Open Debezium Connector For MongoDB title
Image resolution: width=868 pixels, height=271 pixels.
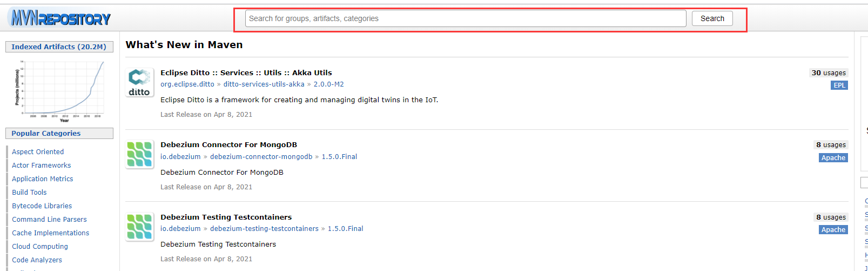(229, 145)
